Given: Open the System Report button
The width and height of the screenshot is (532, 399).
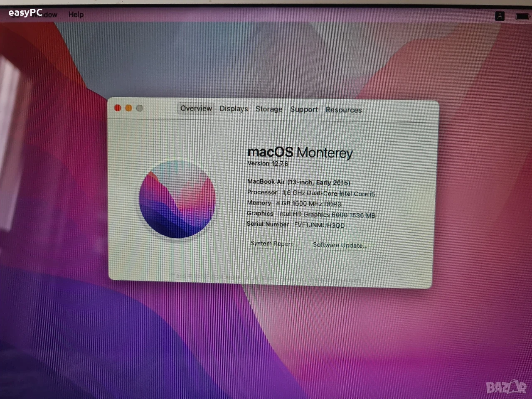Looking at the screenshot, I should tap(274, 244).
